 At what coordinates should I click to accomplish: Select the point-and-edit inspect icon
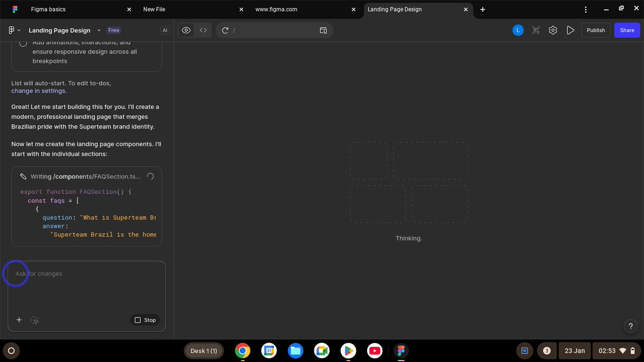click(536, 31)
